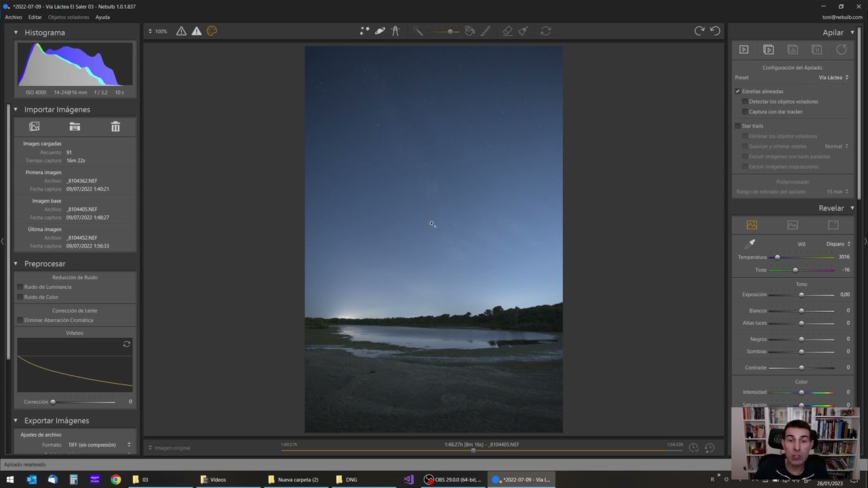Viewport: 868px width, 488px height.
Task: Click the outlined warning triangle icon
Action: pyautogui.click(x=181, y=31)
